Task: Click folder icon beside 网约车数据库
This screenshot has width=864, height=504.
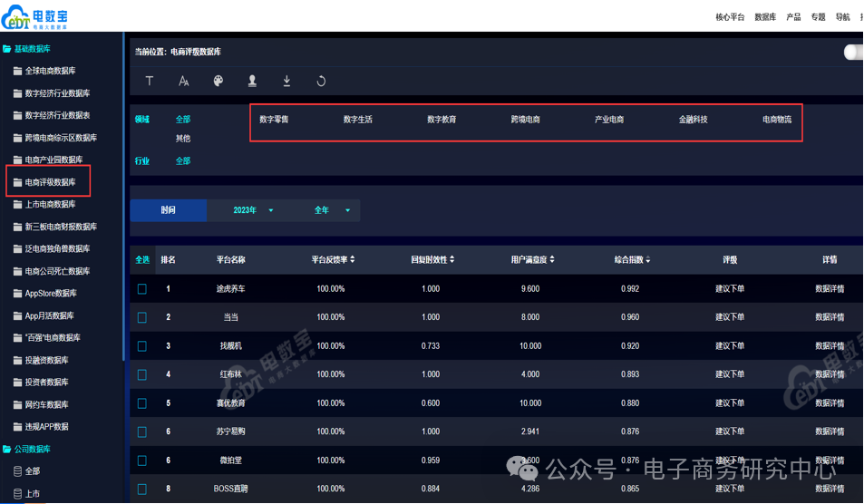Action: click(x=17, y=404)
